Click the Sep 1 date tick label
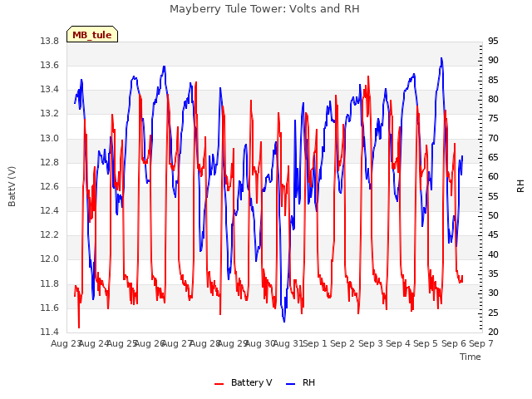The width and height of the screenshot is (532, 399). (x=315, y=343)
